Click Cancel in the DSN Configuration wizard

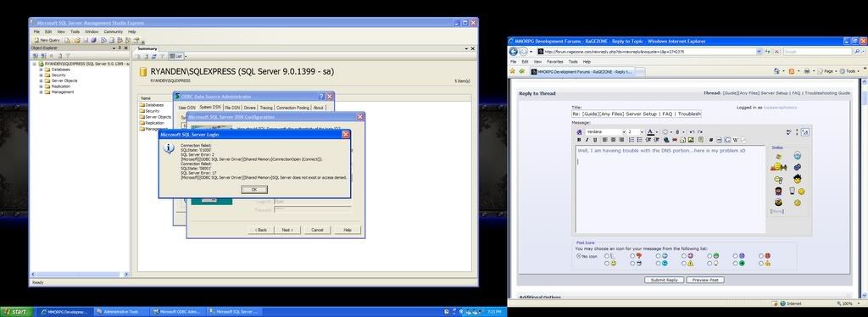[317, 230]
